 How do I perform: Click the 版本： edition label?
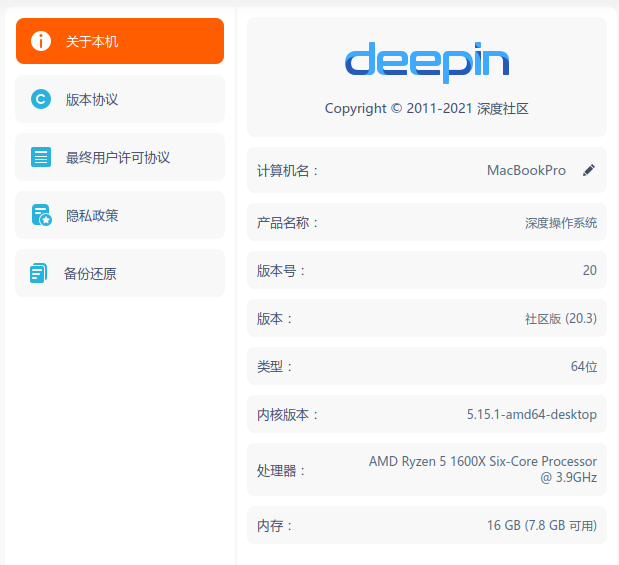coord(274,319)
